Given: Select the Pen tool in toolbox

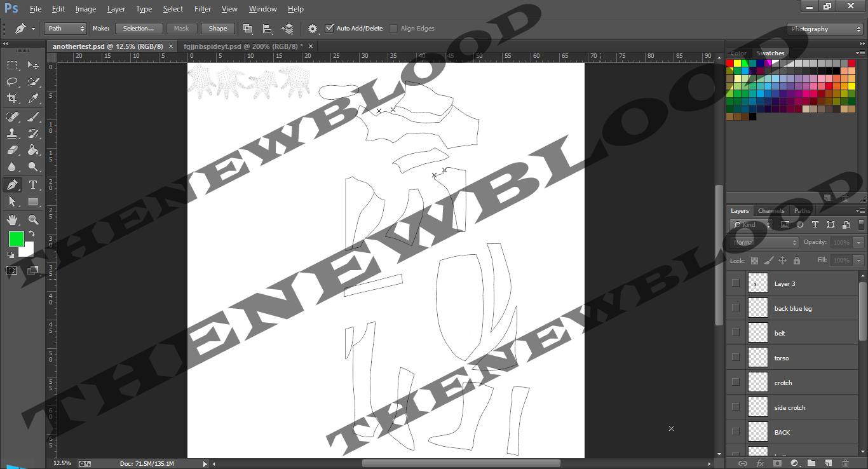Looking at the screenshot, I should [x=12, y=185].
